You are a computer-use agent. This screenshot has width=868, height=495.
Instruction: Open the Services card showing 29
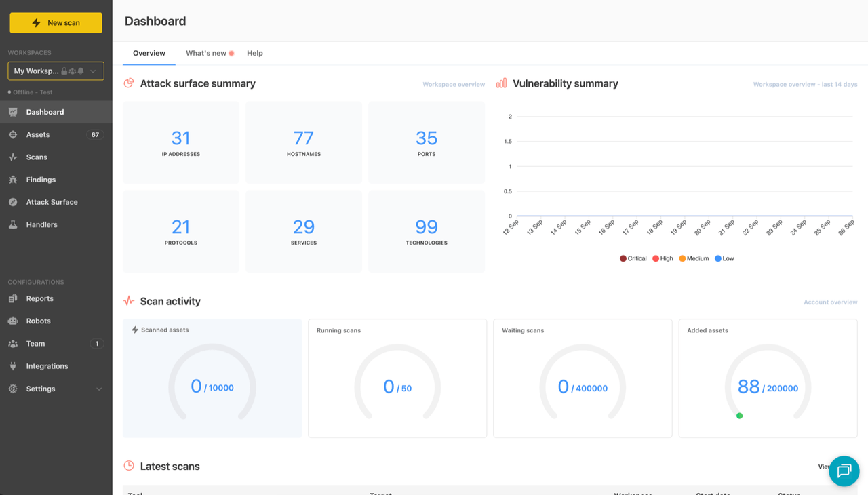point(304,231)
